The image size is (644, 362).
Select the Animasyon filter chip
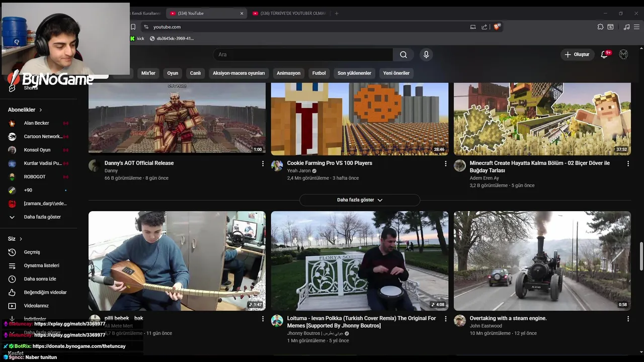tap(288, 73)
